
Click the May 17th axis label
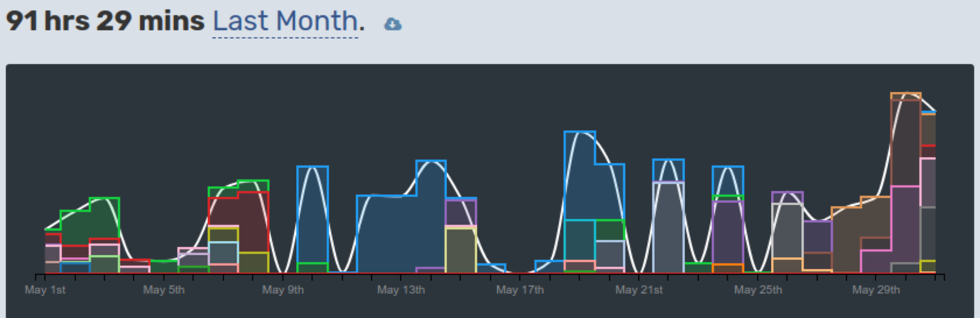[x=520, y=290]
